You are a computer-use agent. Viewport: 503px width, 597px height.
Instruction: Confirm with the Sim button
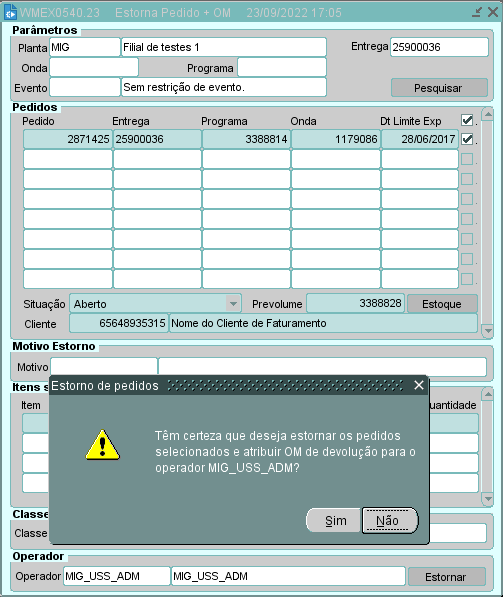(x=334, y=520)
